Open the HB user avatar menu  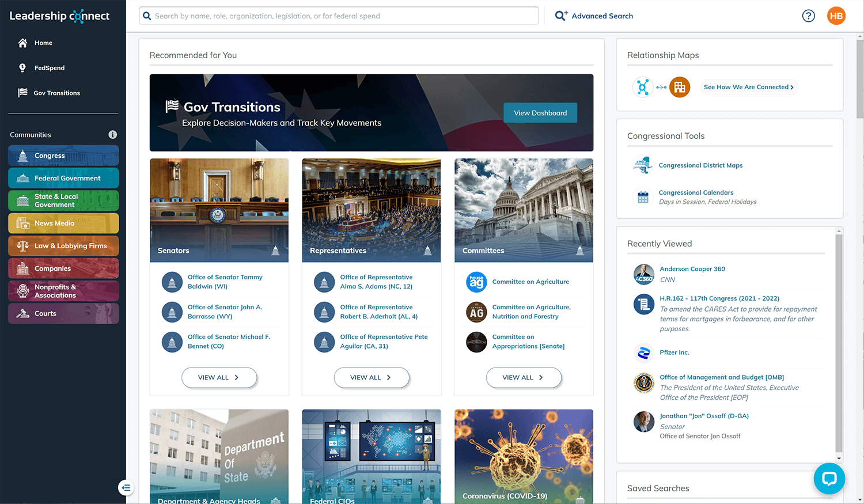coord(836,16)
